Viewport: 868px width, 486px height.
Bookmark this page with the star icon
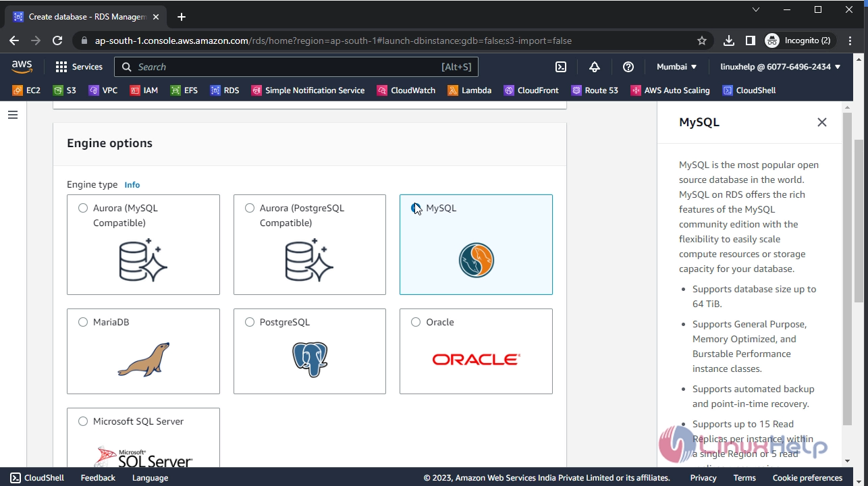pos(702,40)
